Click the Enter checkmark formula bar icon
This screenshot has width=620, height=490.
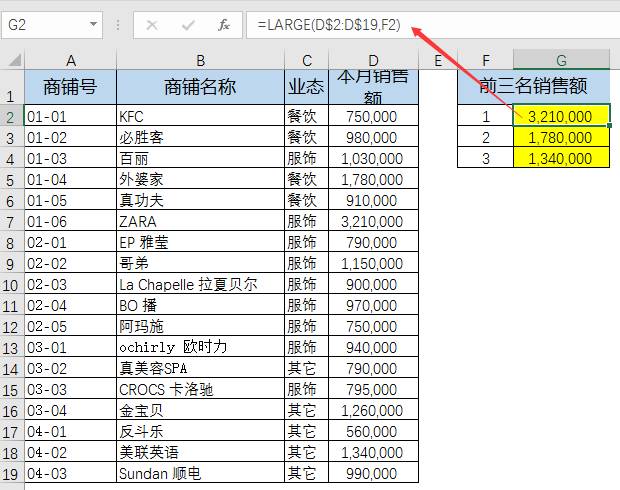click(x=188, y=25)
